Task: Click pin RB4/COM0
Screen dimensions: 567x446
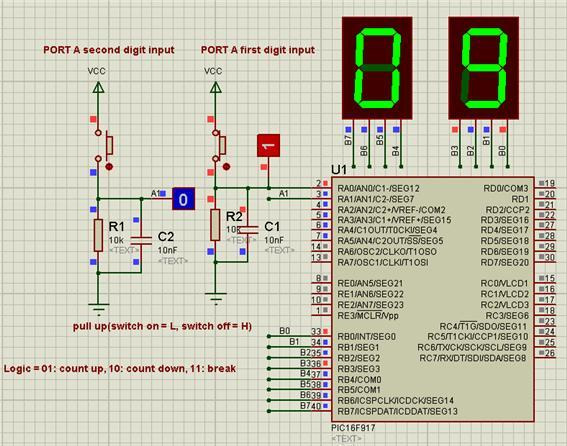Action: (359, 379)
